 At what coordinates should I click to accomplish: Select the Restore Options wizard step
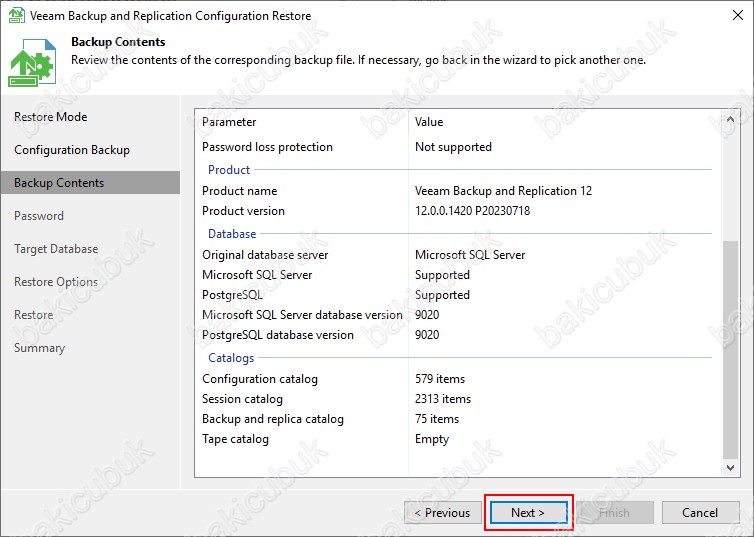tap(56, 282)
